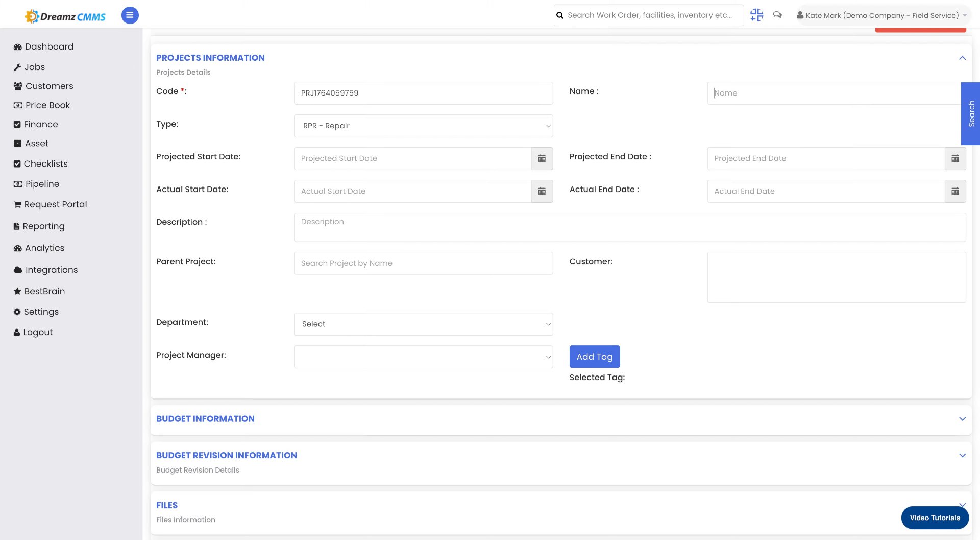Image resolution: width=980 pixels, height=540 pixels.
Task: Click into the Name input field
Action: tap(834, 93)
